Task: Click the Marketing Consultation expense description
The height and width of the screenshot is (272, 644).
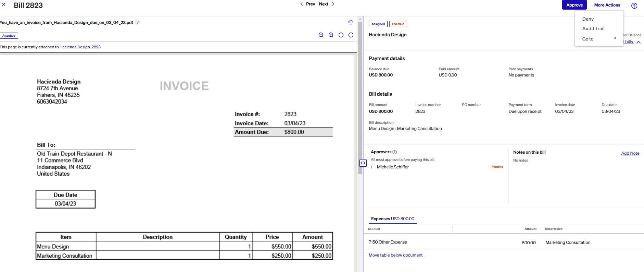Action: pos(568,243)
